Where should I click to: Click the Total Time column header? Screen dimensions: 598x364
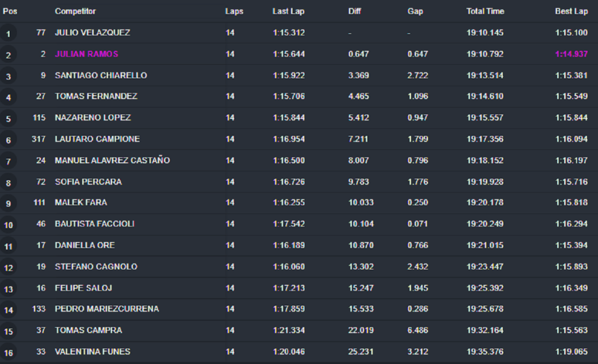coord(485,11)
